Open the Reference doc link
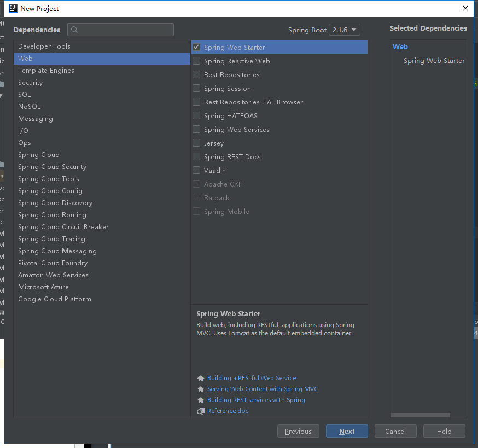The height and width of the screenshot is (448, 478). 228,411
